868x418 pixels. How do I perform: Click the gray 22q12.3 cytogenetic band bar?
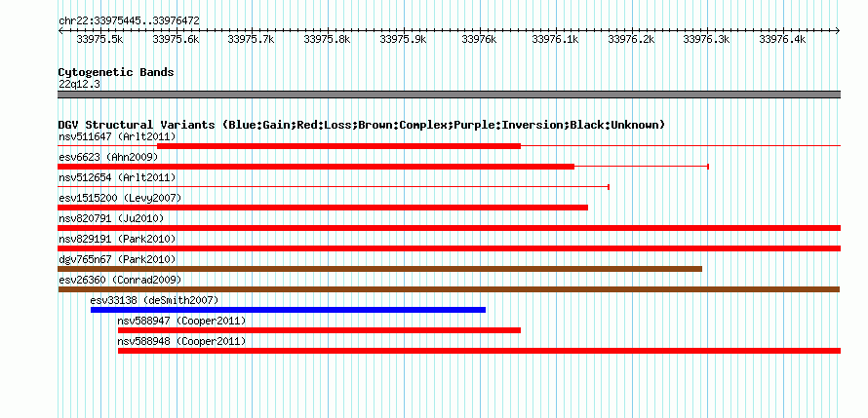click(x=450, y=95)
